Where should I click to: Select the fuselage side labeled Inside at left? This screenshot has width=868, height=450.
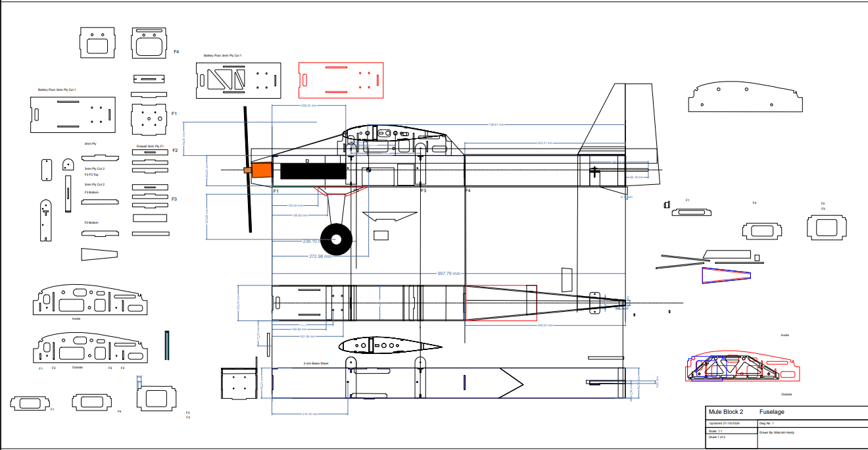(86, 301)
